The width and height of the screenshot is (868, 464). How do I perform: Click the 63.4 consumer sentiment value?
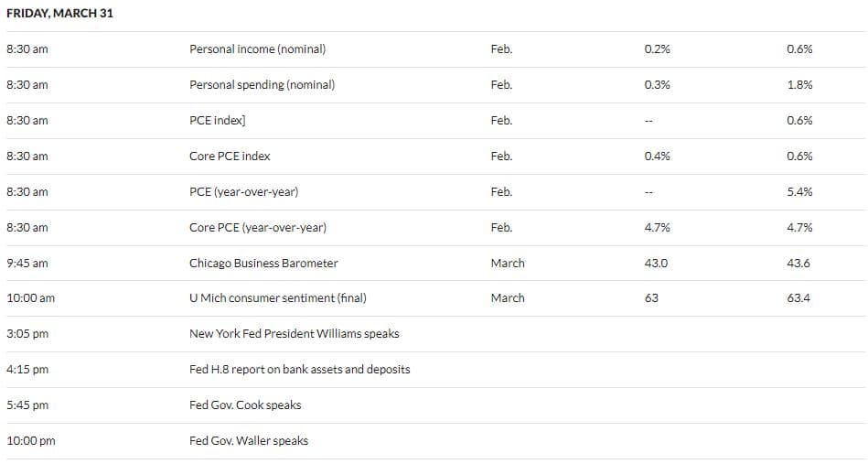798,298
